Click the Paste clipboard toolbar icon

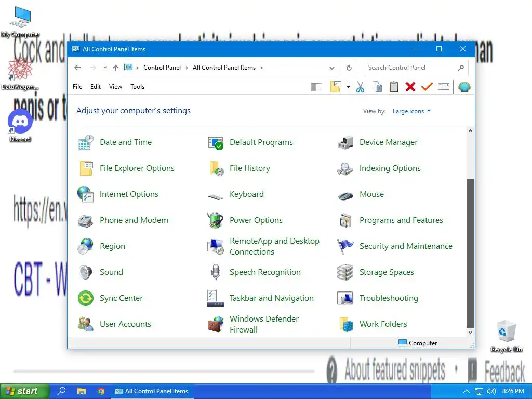pyautogui.click(x=394, y=87)
